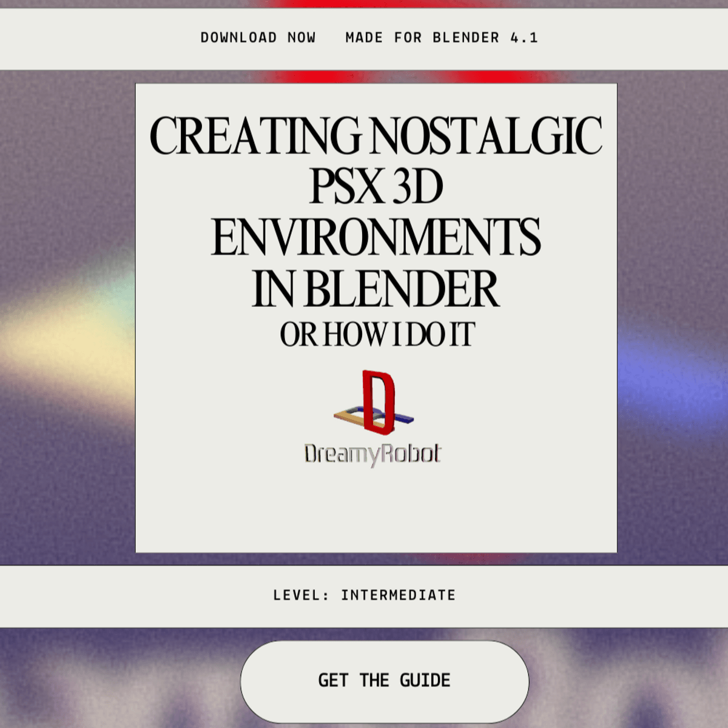Click the GET THE GUIDE button

385,681
